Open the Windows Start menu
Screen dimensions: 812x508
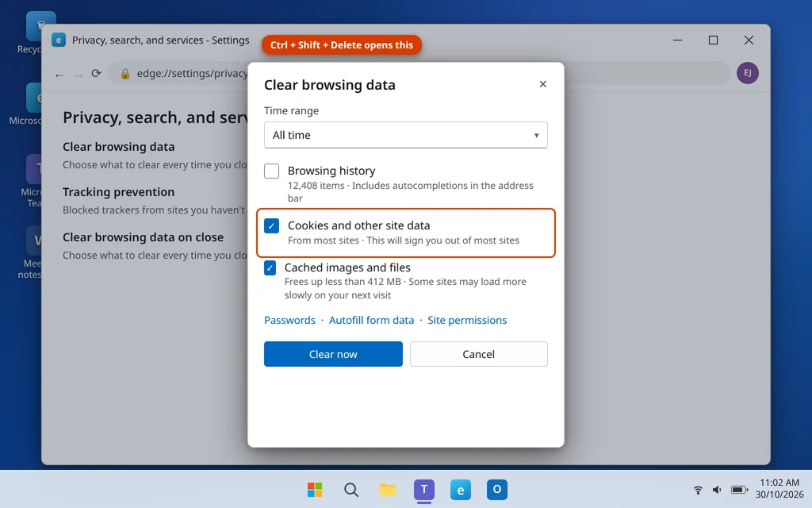click(x=315, y=489)
